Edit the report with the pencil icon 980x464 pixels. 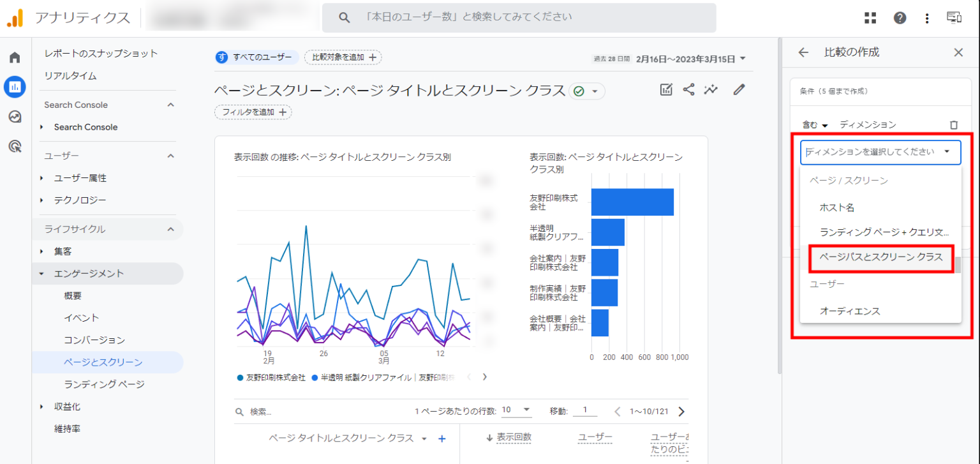[x=739, y=90]
